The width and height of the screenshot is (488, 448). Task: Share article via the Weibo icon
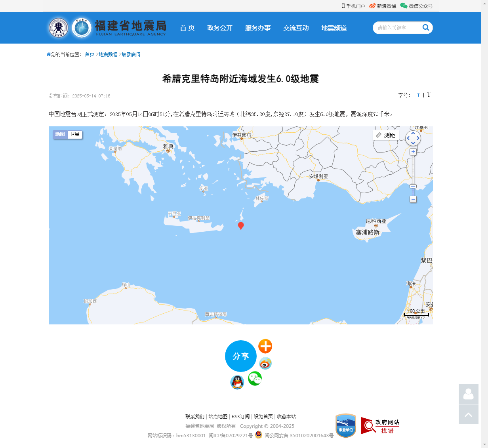tap(265, 363)
